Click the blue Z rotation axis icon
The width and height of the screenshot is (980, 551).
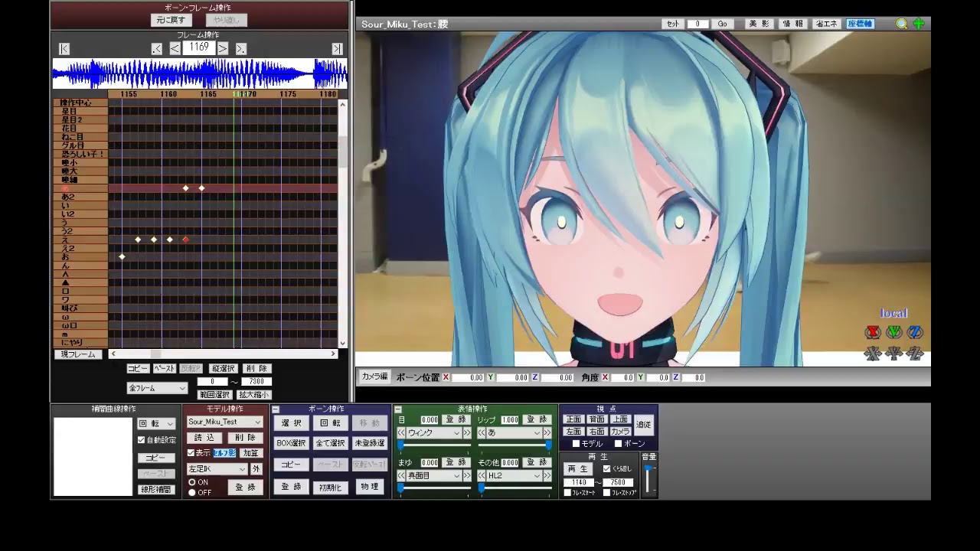click(915, 332)
